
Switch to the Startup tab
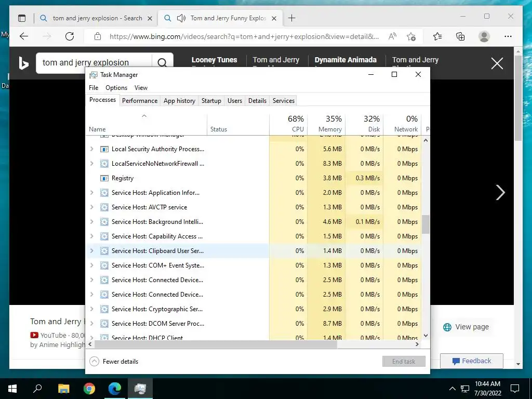(x=211, y=101)
